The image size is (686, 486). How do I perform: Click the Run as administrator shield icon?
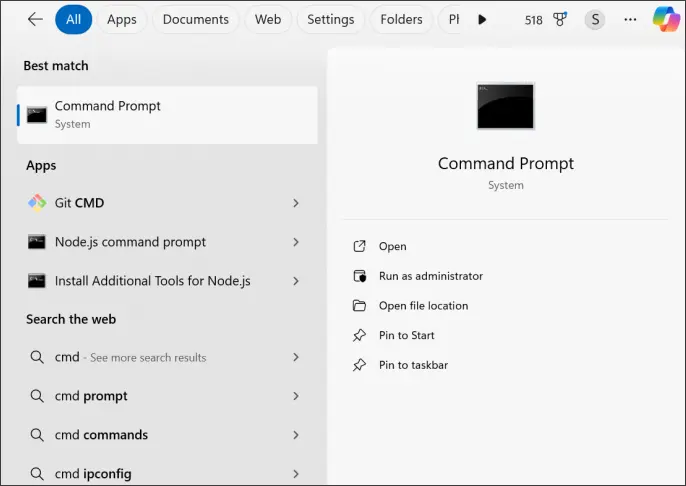coord(359,276)
